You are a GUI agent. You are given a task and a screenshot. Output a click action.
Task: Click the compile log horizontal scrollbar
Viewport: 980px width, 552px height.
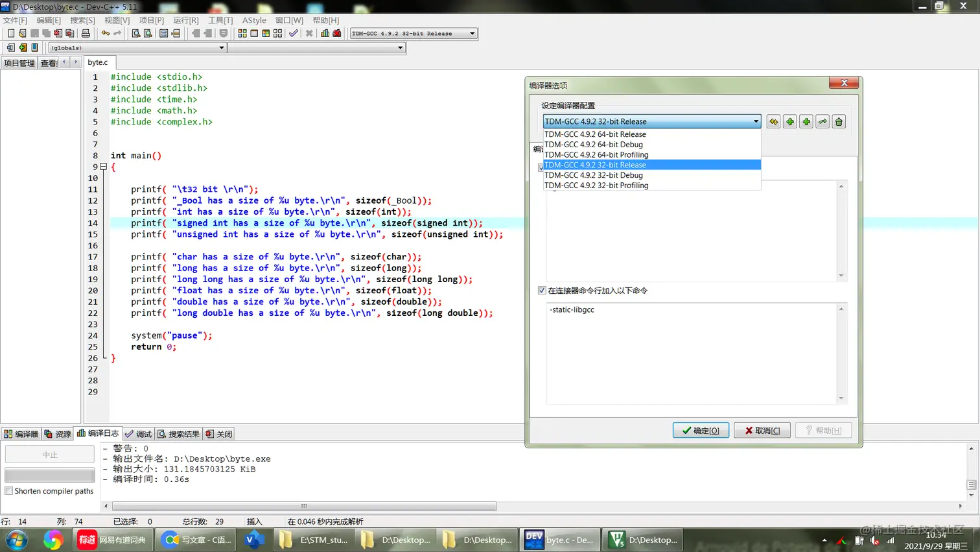tap(305, 506)
